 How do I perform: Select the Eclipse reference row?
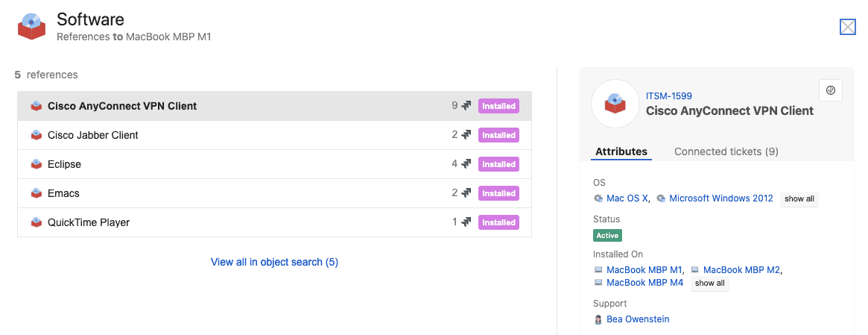[275, 164]
